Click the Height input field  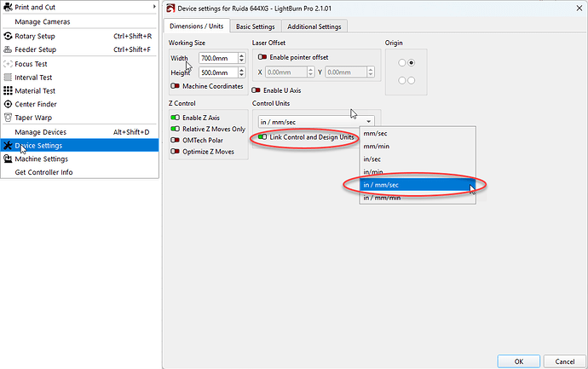pyautogui.click(x=218, y=72)
